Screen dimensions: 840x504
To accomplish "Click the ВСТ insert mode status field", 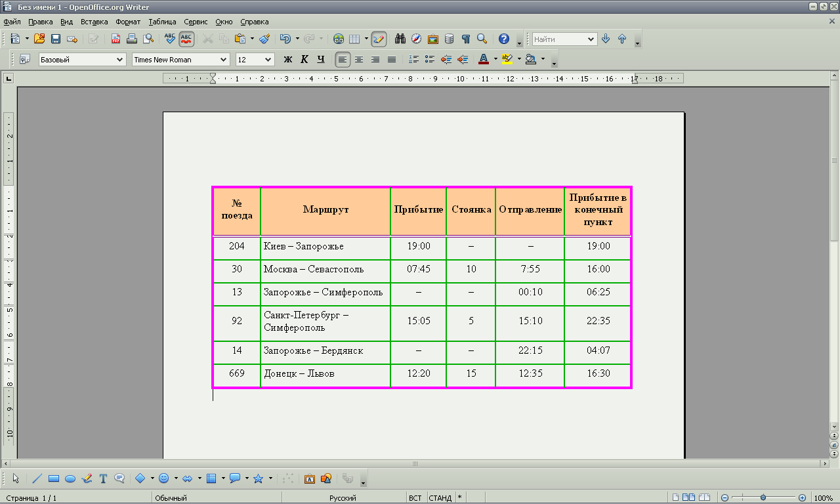I will (415, 498).
